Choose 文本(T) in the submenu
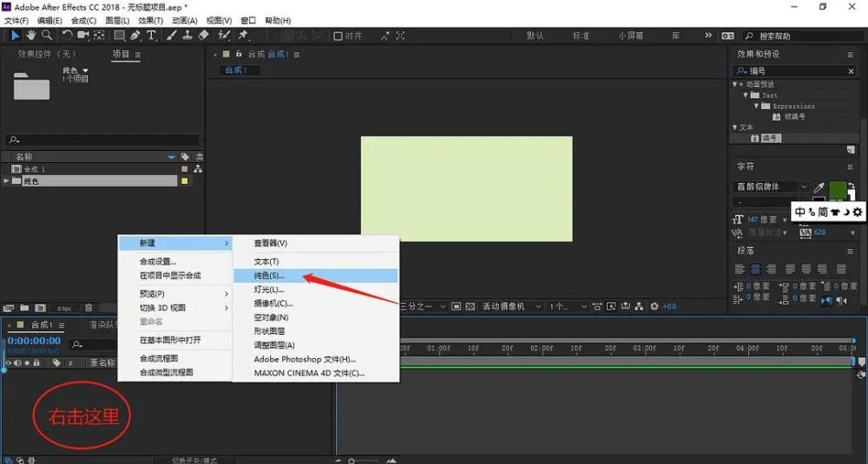868x464 pixels. point(316,262)
